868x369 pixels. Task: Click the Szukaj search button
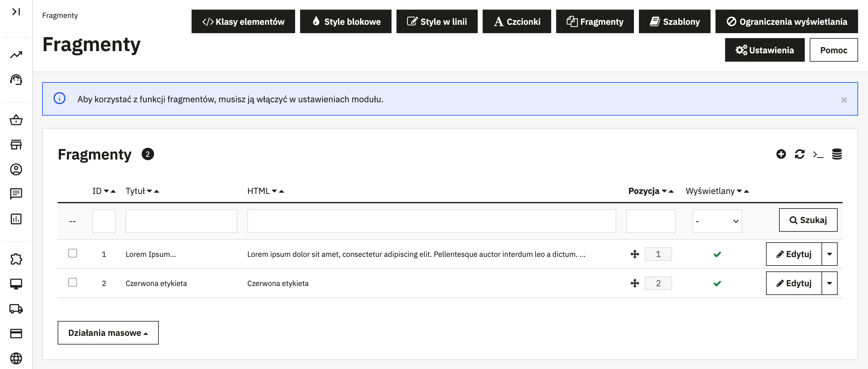coord(808,220)
